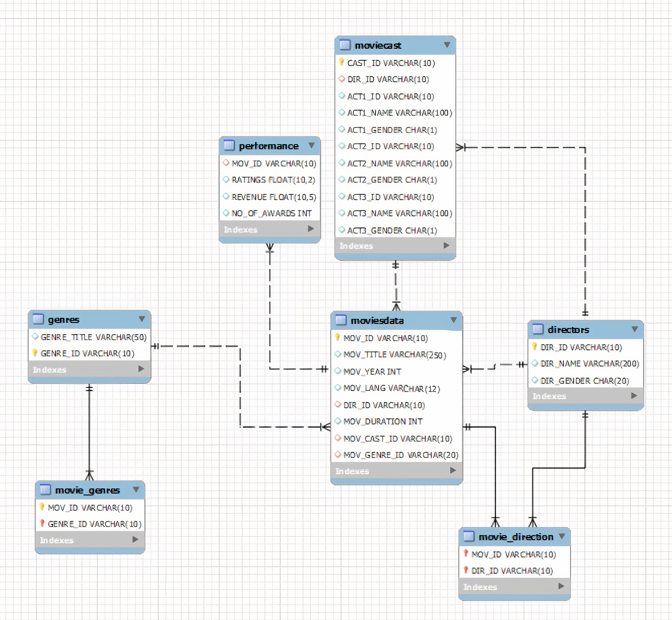Collapse the directors table with header arrow
The width and height of the screenshot is (672, 620).
[x=635, y=330]
